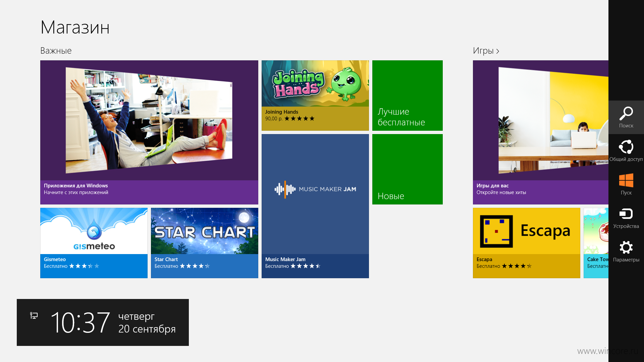644x362 pixels.
Task: Open the Devices charm (Устройства)
Action: point(626,218)
